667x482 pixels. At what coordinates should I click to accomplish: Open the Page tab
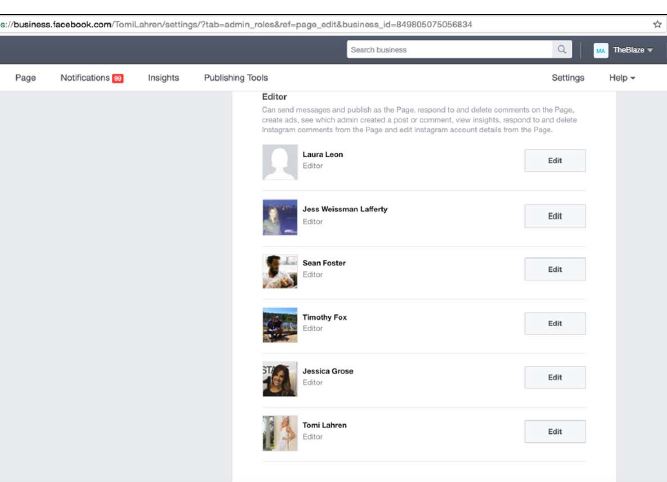26,78
